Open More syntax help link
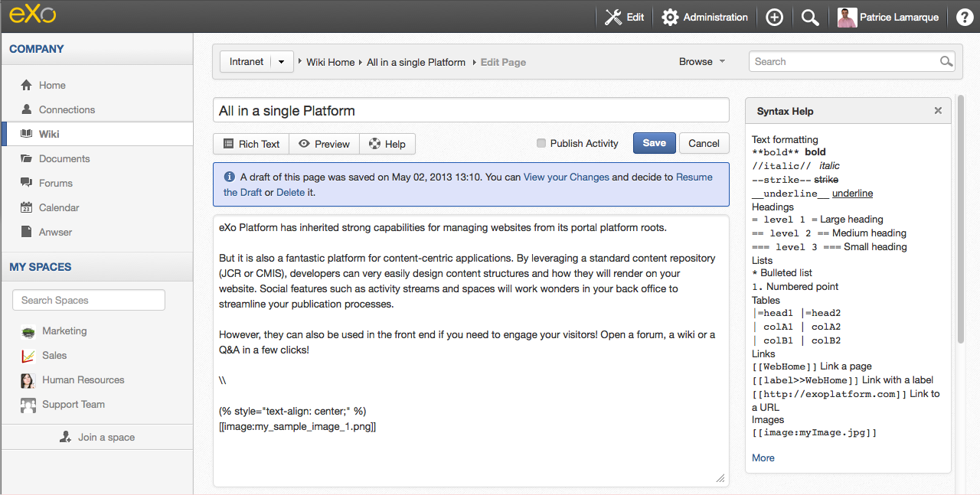Image resolution: width=980 pixels, height=495 pixels. click(x=763, y=458)
